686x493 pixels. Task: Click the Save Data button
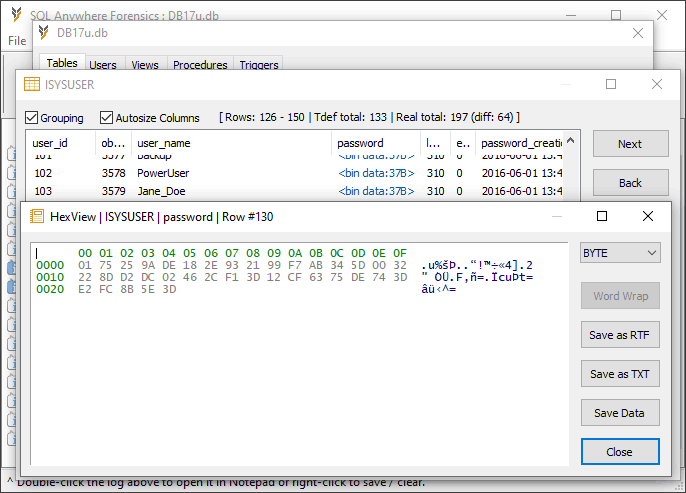click(x=620, y=413)
